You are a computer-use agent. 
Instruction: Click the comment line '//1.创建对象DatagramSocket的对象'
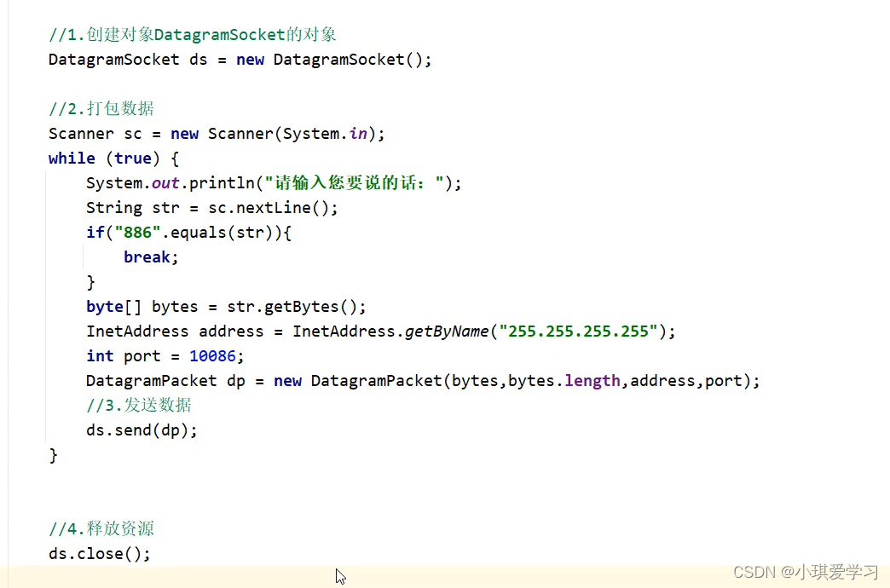pos(193,35)
